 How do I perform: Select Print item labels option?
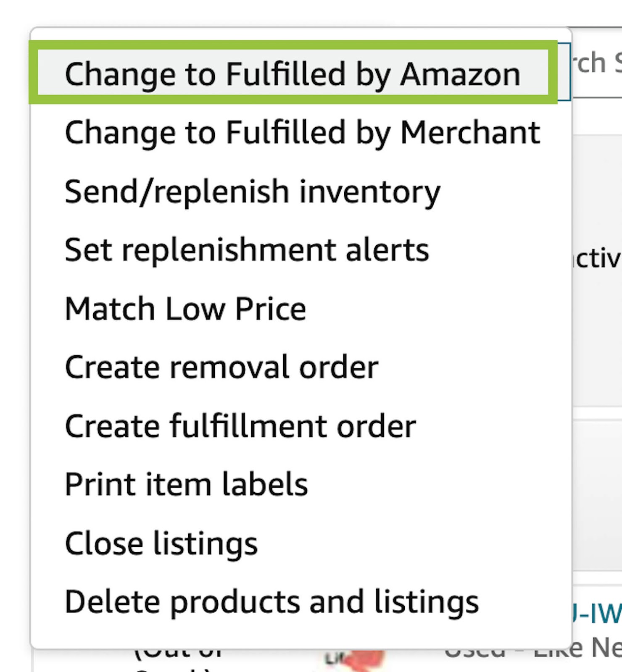click(186, 484)
